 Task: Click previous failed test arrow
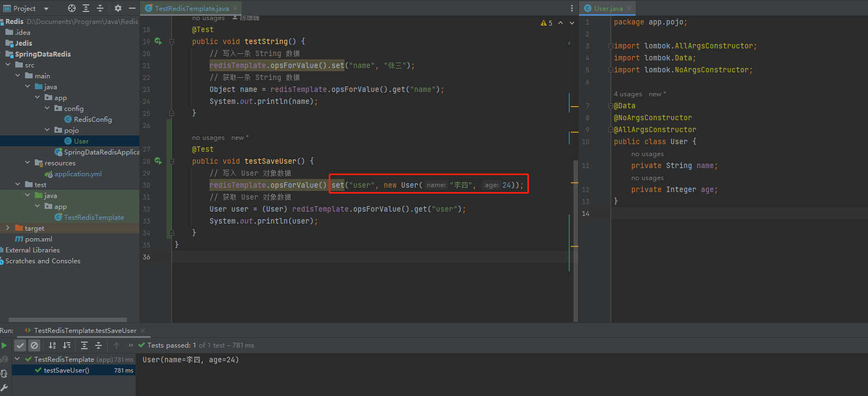tap(116, 345)
